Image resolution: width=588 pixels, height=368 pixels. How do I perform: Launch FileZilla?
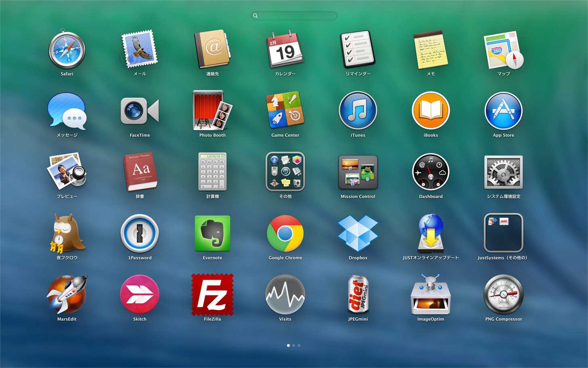click(212, 295)
